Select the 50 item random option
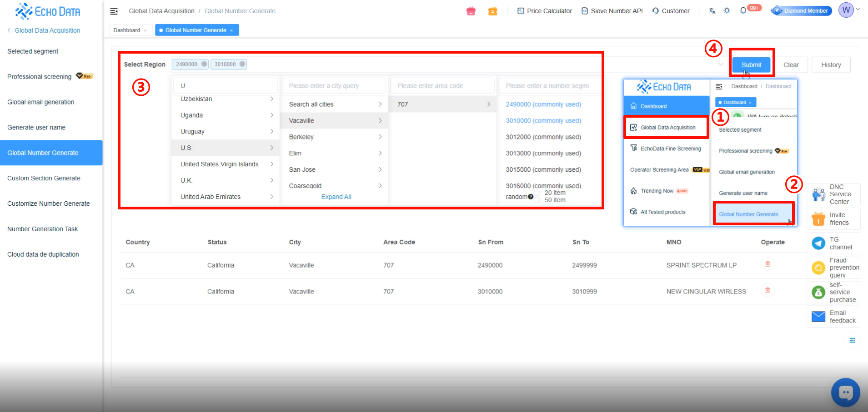 (x=537, y=200)
